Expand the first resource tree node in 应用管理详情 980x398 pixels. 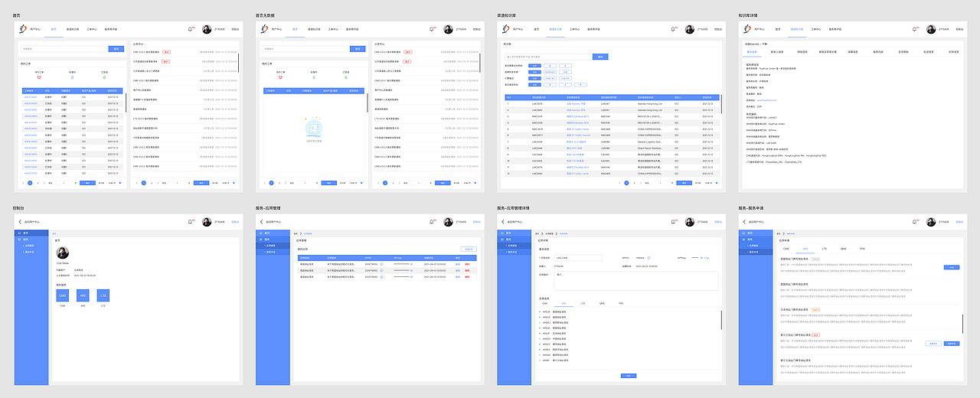click(x=538, y=312)
